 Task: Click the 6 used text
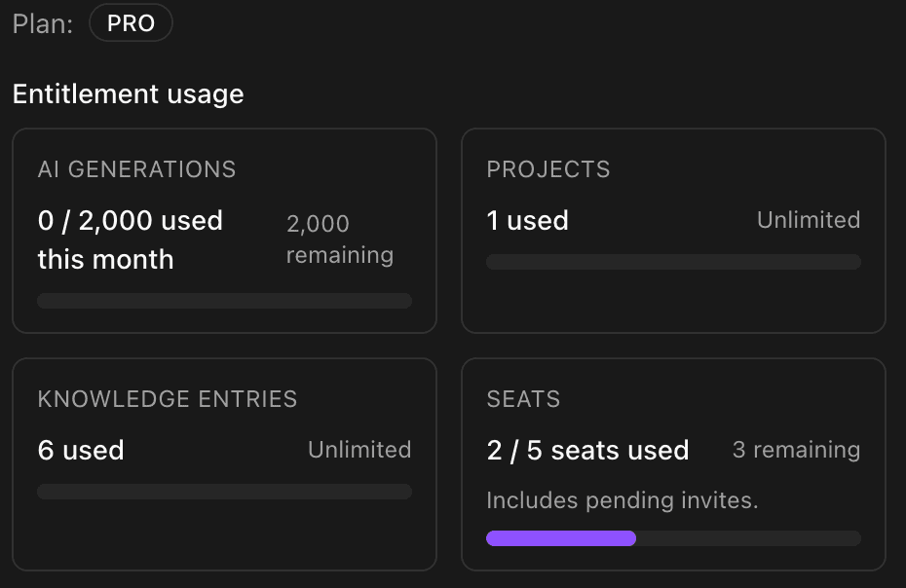click(81, 450)
